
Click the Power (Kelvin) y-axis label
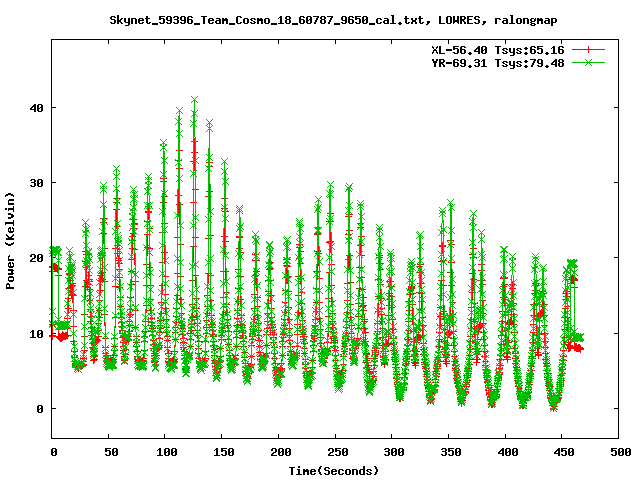[x=10, y=241]
